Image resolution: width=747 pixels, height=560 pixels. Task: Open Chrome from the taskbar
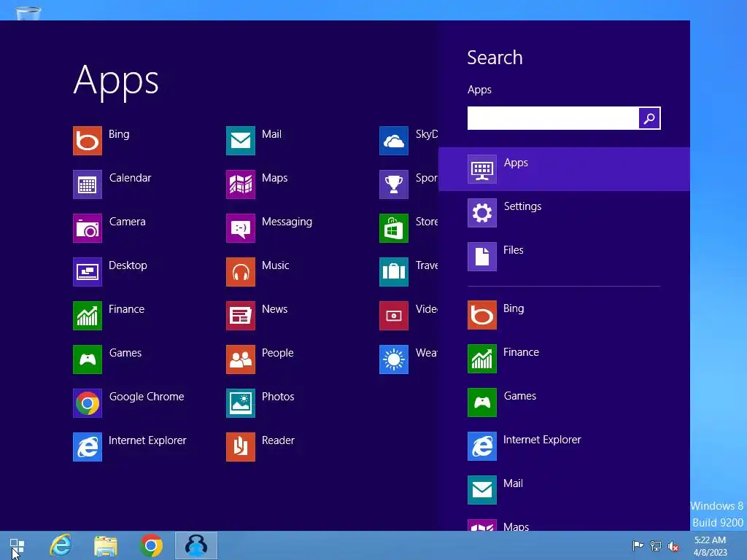pyautogui.click(x=151, y=545)
